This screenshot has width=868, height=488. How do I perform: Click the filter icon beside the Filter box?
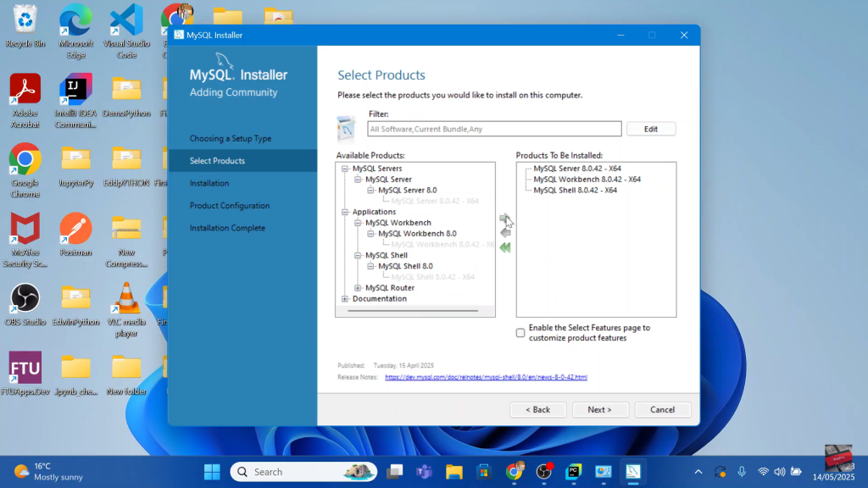pyautogui.click(x=347, y=129)
